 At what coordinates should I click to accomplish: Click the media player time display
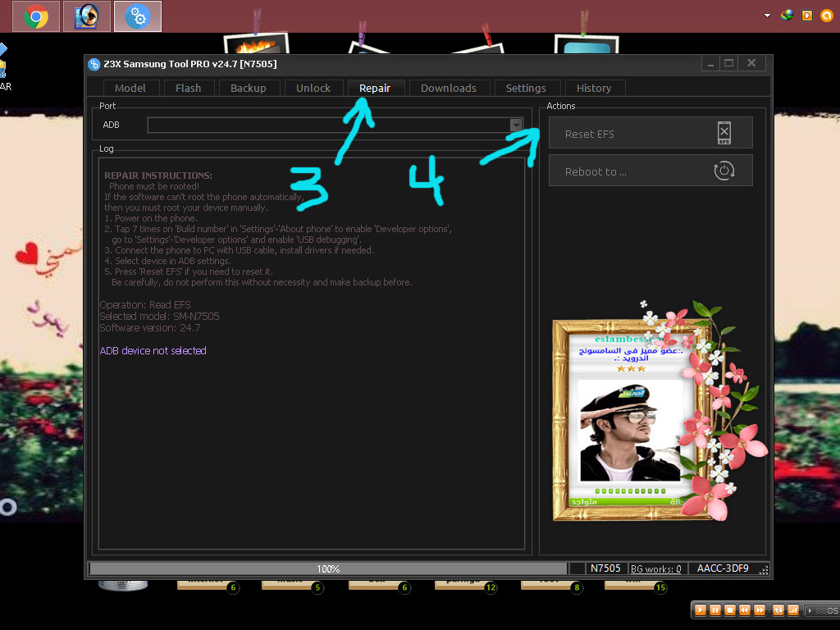(824, 610)
